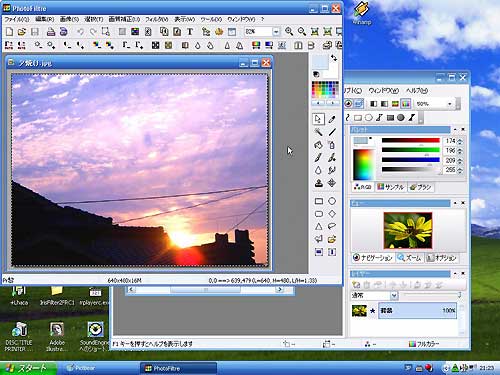500x375 pixels.
Task: Click the color gradient icon beside 50% dropdown
Action: point(405,104)
